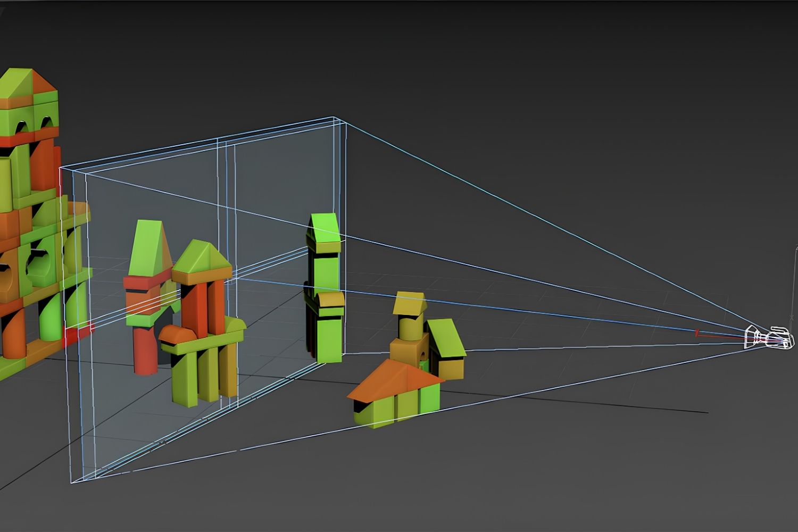
Task: Select the small red marker near the camera
Action: pos(696,333)
